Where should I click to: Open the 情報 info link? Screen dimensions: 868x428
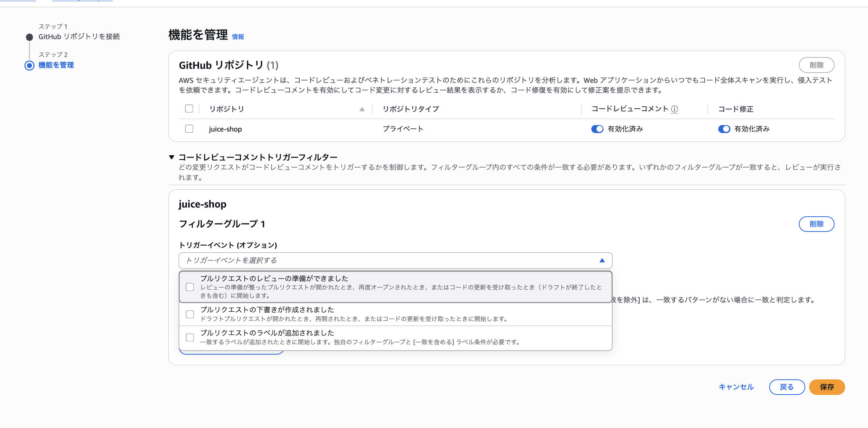(x=238, y=37)
